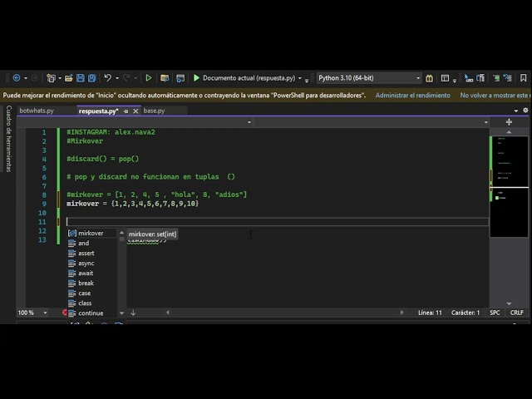Click the Administrar el rendimiento link
Image resolution: width=532 pixels, height=399 pixels.
click(413, 96)
